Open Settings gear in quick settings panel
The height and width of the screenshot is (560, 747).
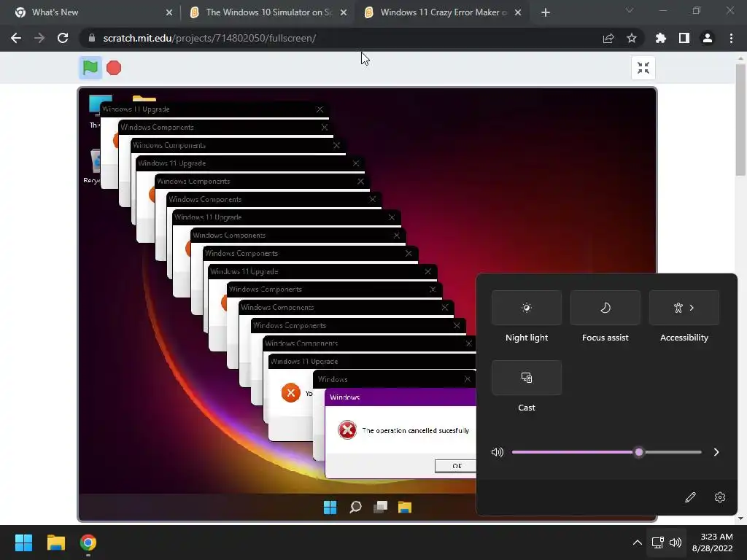click(720, 497)
